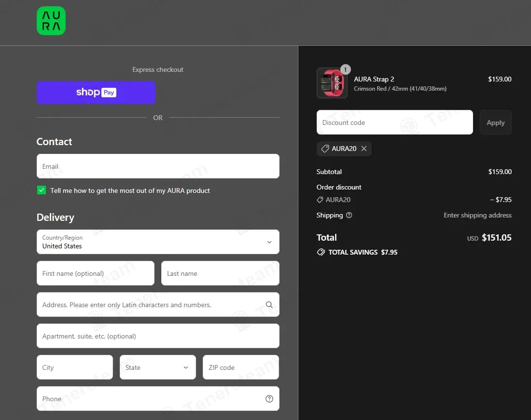Click the quantity badge on product image
The height and width of the screenshot is (420, 531).
click(345, 69)
